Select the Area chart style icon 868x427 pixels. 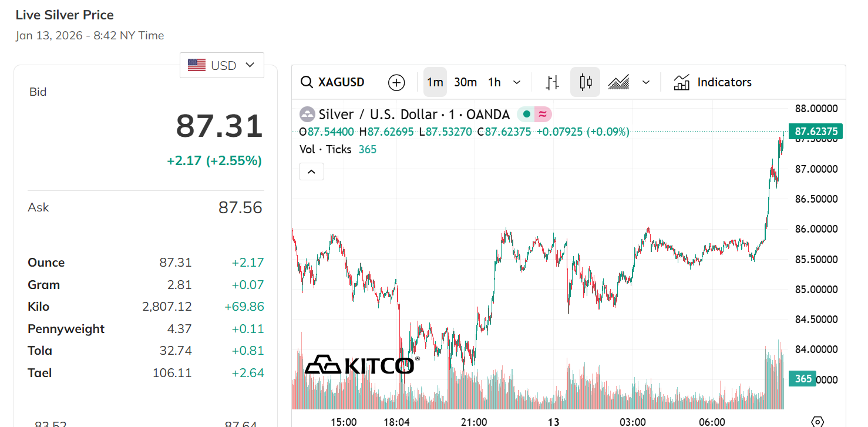click(x=618, y=82)
